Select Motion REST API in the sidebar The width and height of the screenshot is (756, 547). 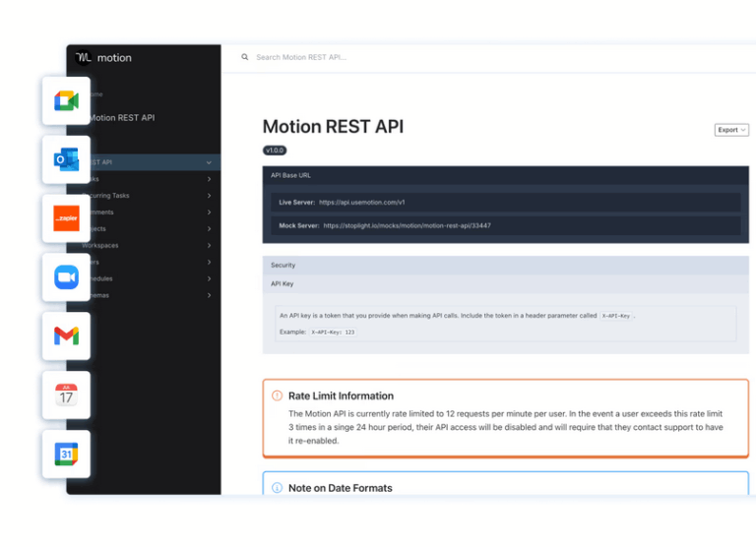pos(122,118)
